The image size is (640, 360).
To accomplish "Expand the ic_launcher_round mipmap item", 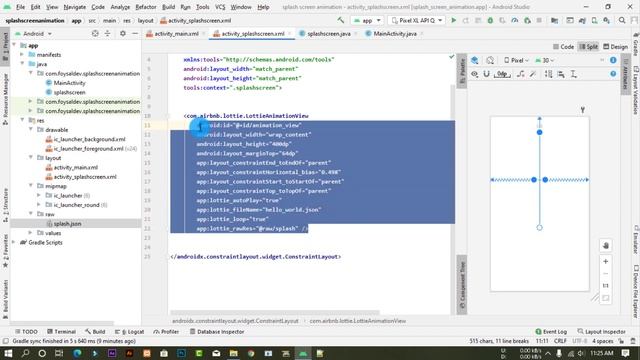I will (39, 204).
